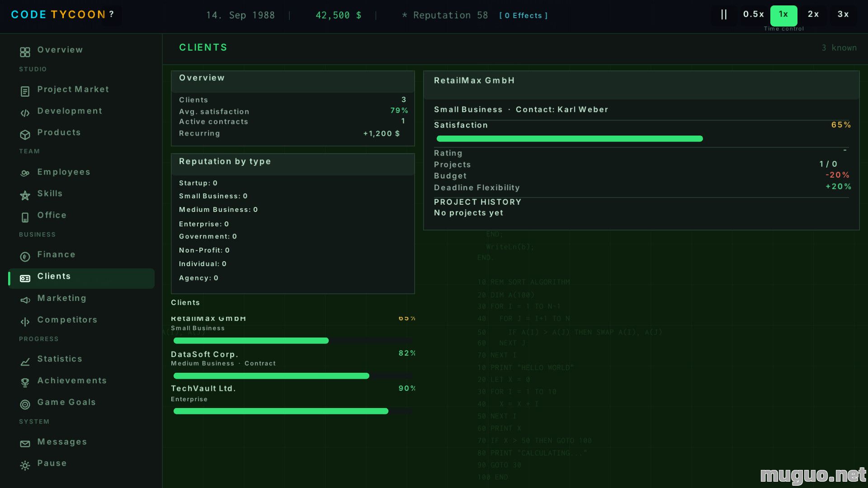Select RetailMax GmbH Small Business list entry
Image resolution: width=868 pixels, height=488 pixels.
(x=292, y=329)
